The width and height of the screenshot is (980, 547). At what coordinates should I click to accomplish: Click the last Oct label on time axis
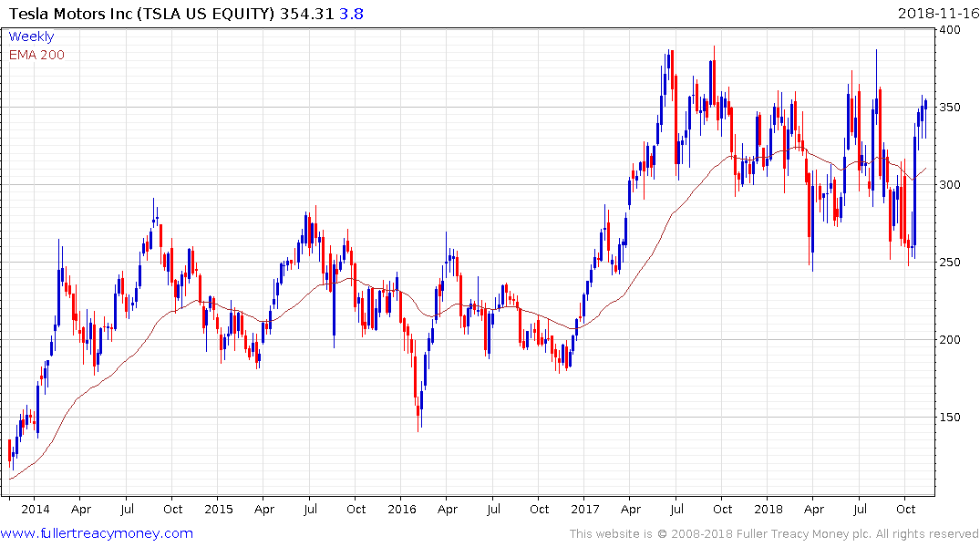(905, 509)
